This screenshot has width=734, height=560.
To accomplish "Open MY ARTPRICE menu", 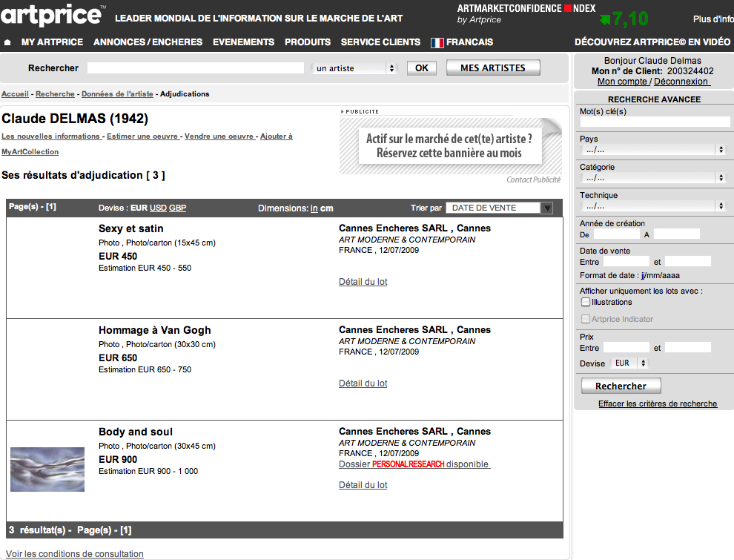I will tap(52, 42).
